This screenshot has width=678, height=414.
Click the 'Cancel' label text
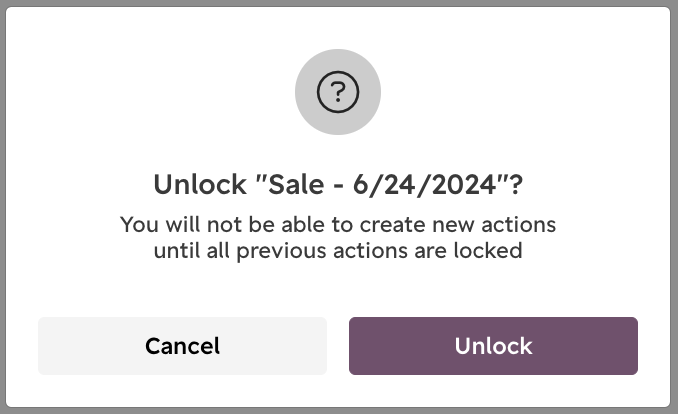point(182,346)
